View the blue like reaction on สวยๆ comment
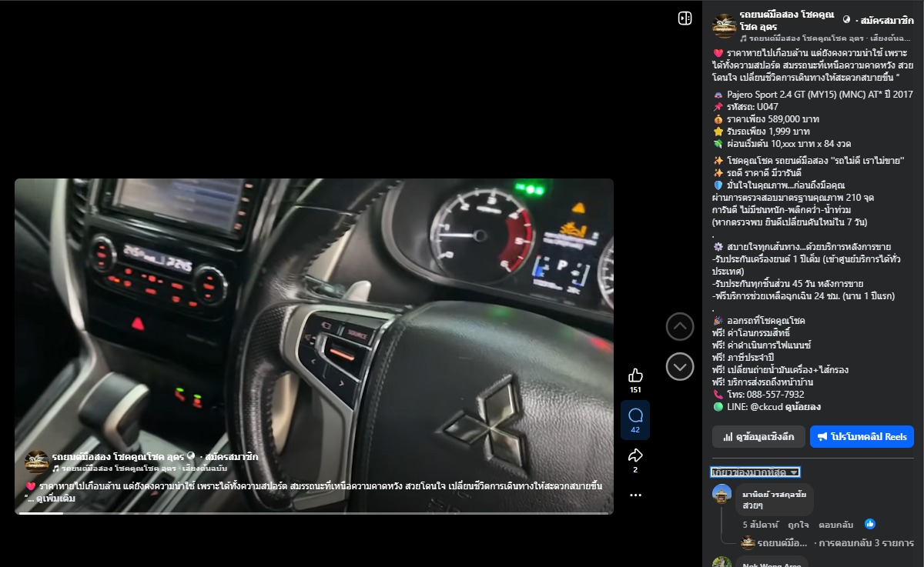This screenshot has width=924, height=567. coord(870,524)
